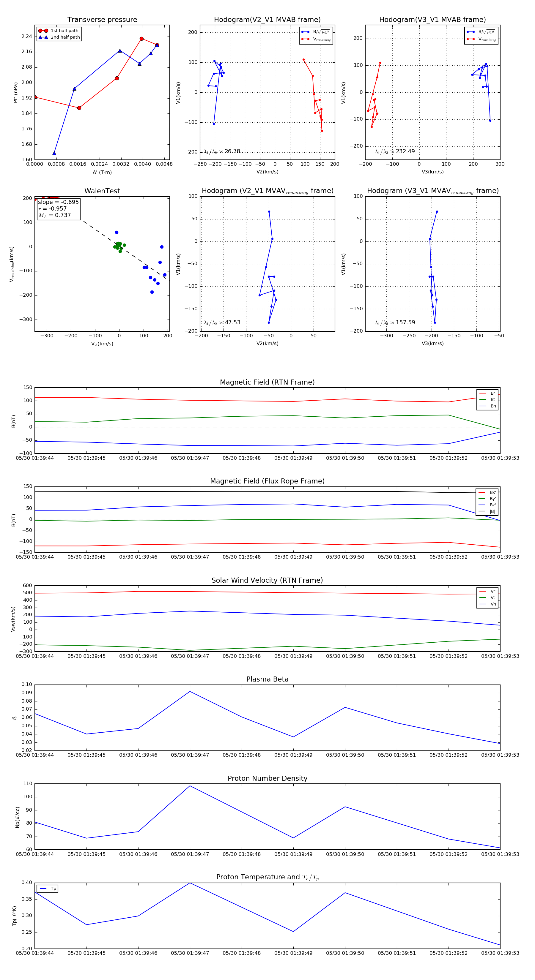This screenshot has width=535, height=980.
Task: Select the 'Vn' legend entry
Action: (487, 604)
